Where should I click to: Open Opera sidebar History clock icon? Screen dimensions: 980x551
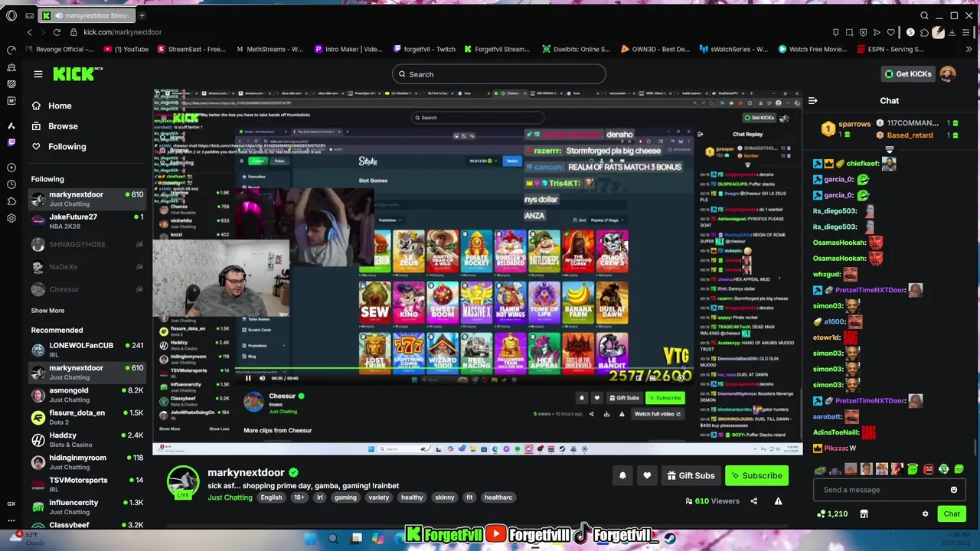[x=11, y=184]
